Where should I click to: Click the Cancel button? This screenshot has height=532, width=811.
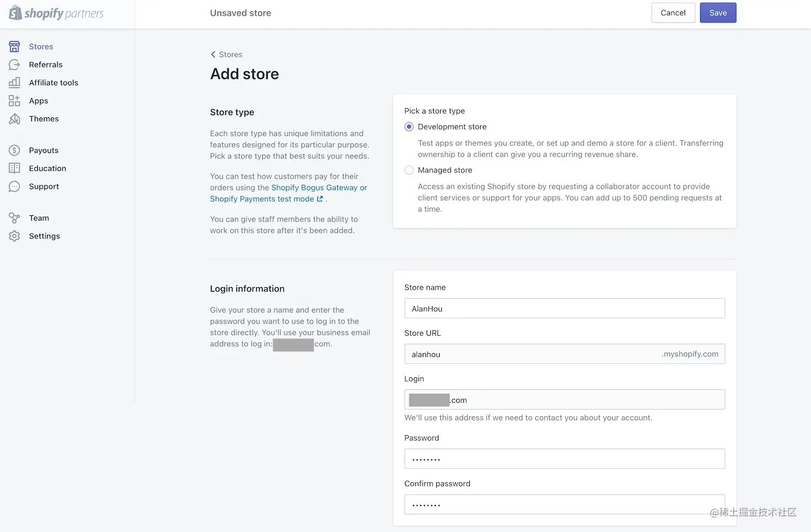tap(673, 13)
